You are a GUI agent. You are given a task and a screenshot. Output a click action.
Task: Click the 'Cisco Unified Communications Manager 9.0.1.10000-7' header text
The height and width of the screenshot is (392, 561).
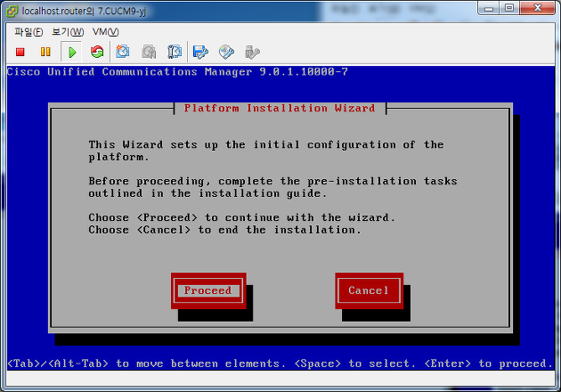pos(177,72)
